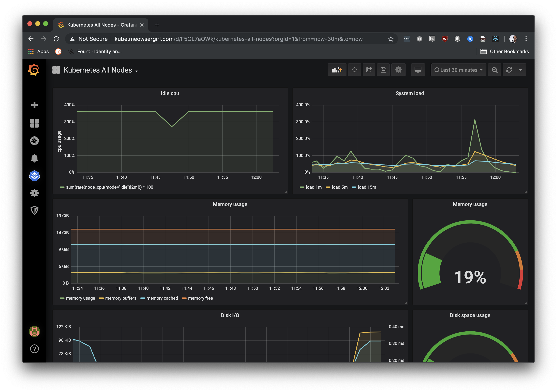Save the dashboard with floppy icon
The width and height of the screenshot is (557, 392).
[383, 70]
